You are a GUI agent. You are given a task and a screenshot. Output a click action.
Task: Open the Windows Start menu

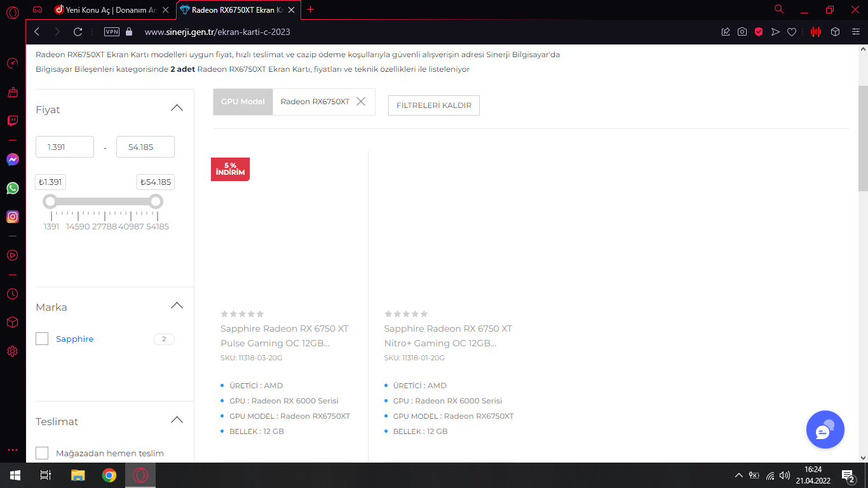coord(15,475)
